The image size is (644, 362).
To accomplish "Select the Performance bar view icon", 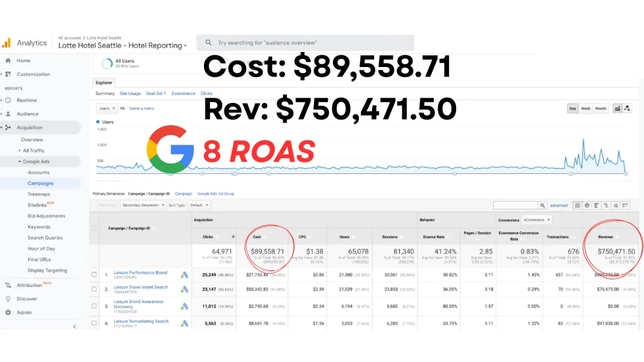I will [x=596, y=205].
